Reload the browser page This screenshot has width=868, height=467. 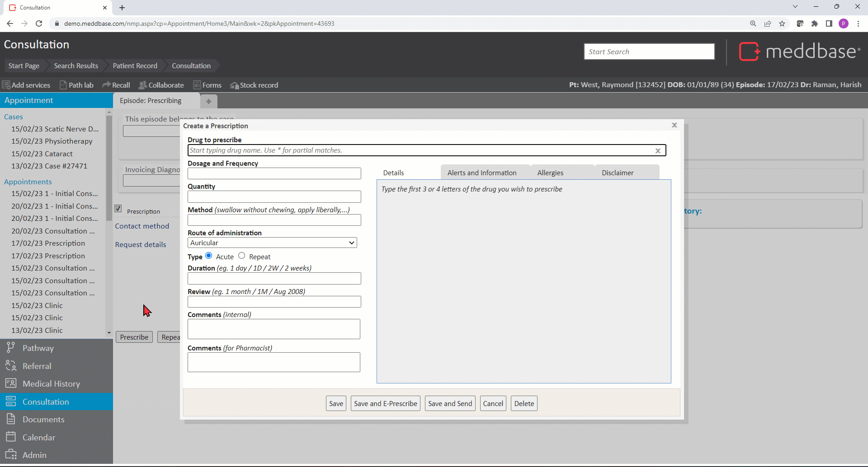39,23
